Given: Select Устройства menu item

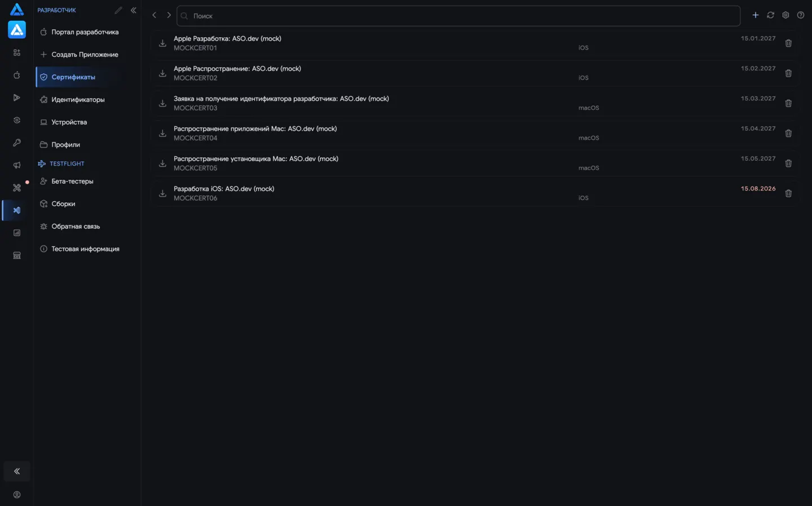Looking at the screenshot, I should pos(69,122).
